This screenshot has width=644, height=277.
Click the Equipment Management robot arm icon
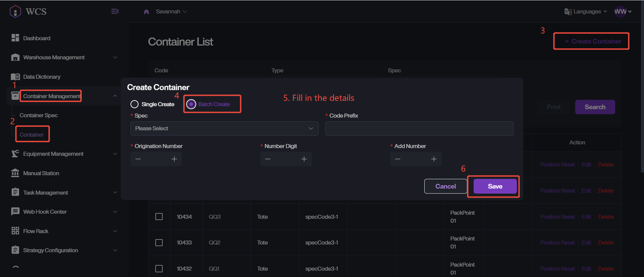(15, 154)
